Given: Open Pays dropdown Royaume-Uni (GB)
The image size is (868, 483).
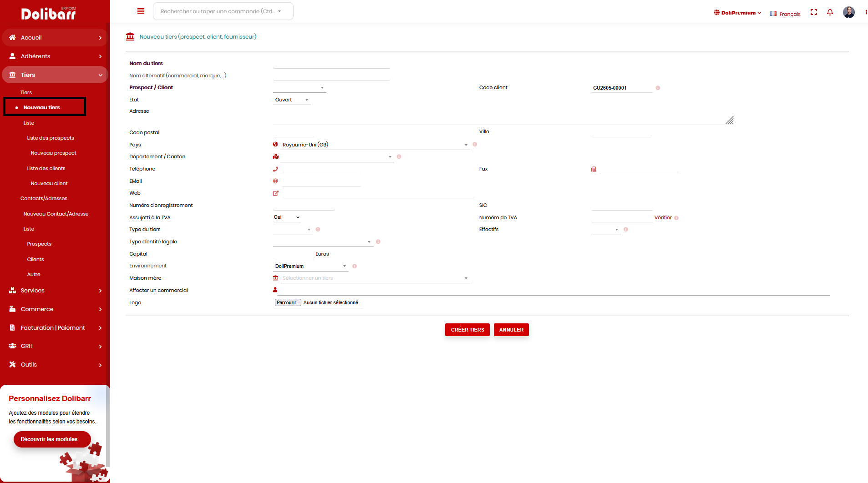Looking at the screenshot, I should point(375,145).
